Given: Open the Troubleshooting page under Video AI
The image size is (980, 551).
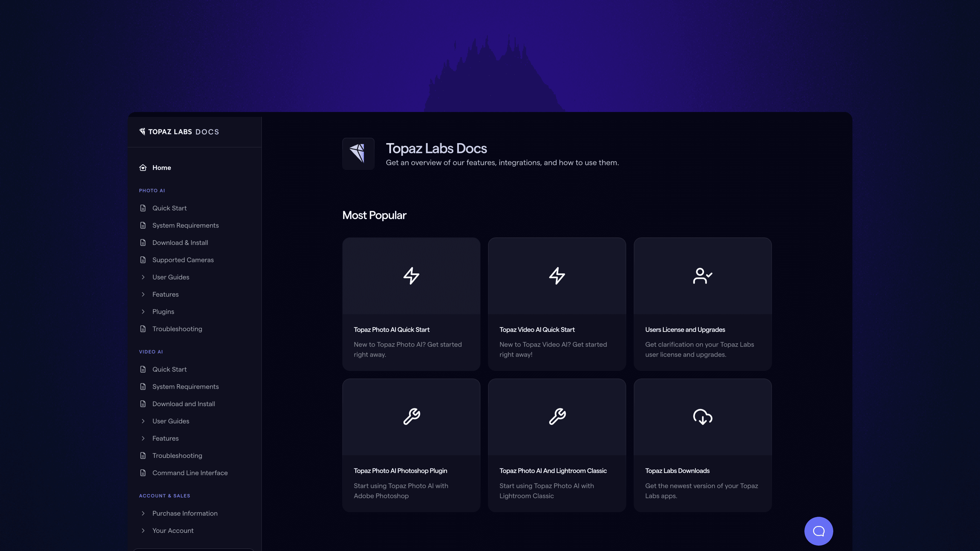Looking at the screenshot, I should pyautogui.click(x=177, y=455).
